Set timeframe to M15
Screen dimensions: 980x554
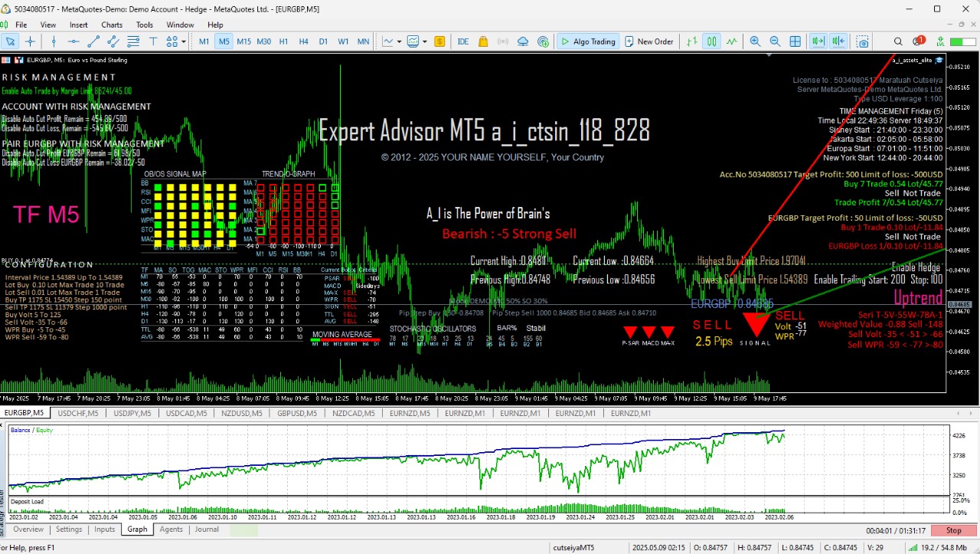pos(243,41)
